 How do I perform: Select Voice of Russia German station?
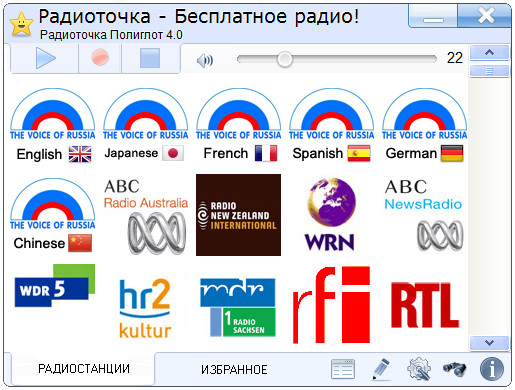click(x=424, y=125)
